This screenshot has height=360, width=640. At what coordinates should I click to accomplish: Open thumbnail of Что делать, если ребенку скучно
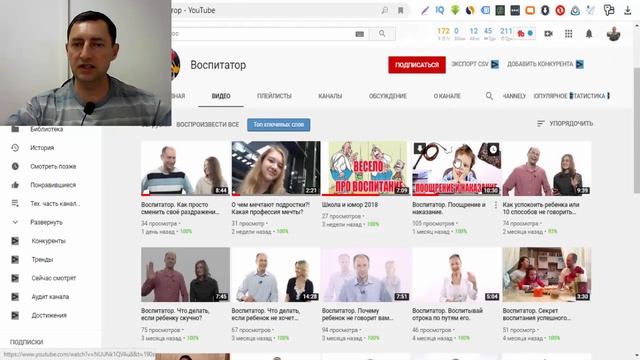click(x=185, y=274)
